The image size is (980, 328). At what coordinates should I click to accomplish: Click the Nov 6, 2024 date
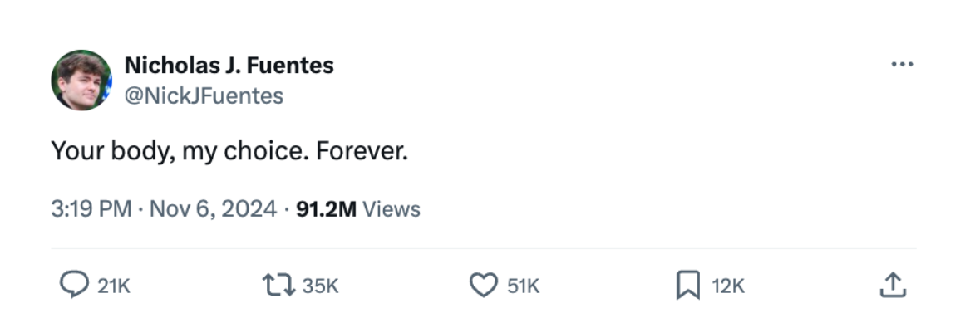pos(213,209)
